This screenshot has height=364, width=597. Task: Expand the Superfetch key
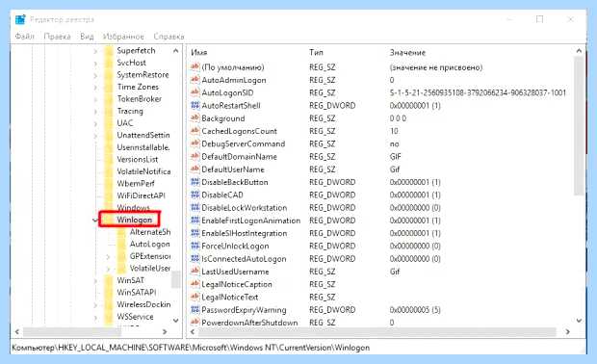(x=95, y=51)
